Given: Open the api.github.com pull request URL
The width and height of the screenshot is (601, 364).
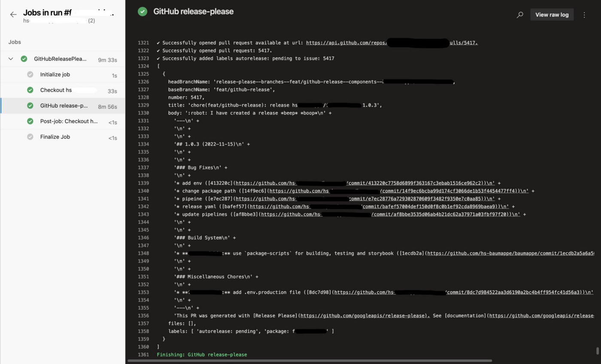Looking at the screenshot, I should click(392, 43).
